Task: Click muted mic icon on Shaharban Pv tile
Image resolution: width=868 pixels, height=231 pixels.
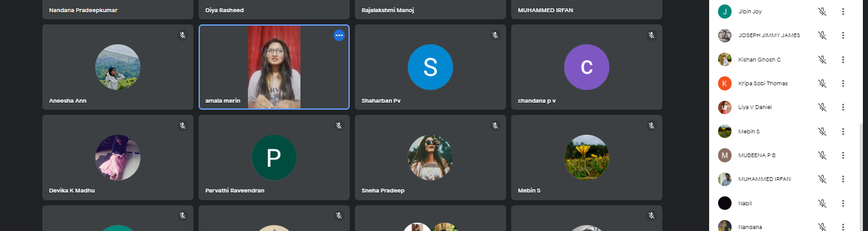Action: coord(495,35)
